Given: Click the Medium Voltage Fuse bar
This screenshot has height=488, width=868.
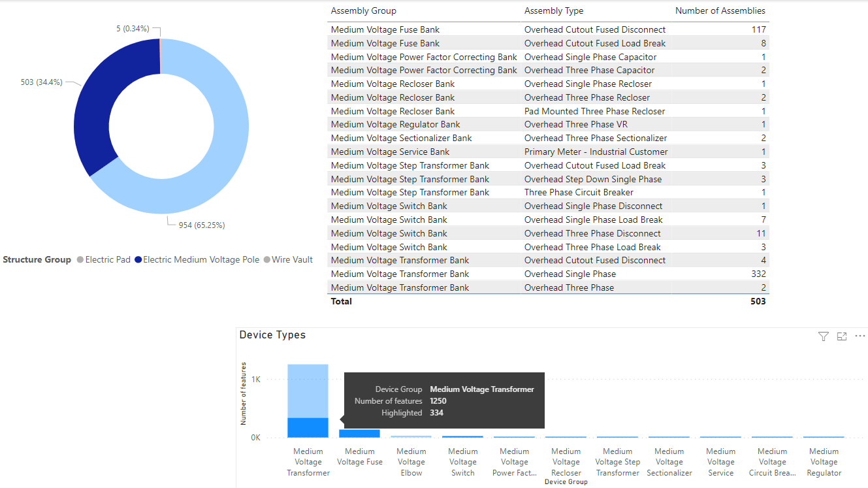Looking at the screenshot, I should click(x=359, y=432).
